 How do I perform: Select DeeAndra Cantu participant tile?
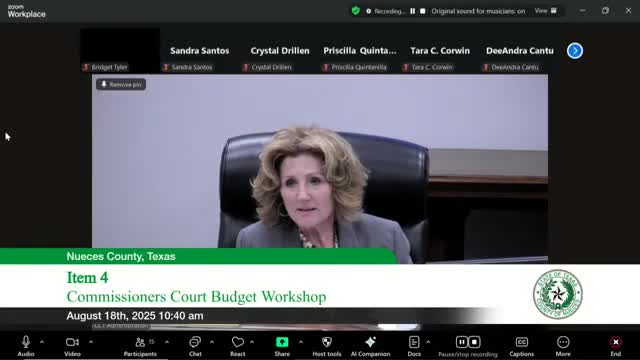click(x=520, y=51)
